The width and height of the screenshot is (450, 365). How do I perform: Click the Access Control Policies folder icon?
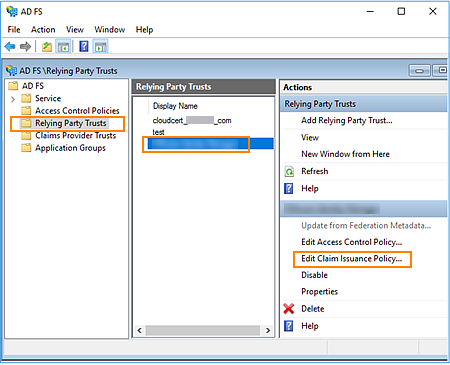point(26,111)
